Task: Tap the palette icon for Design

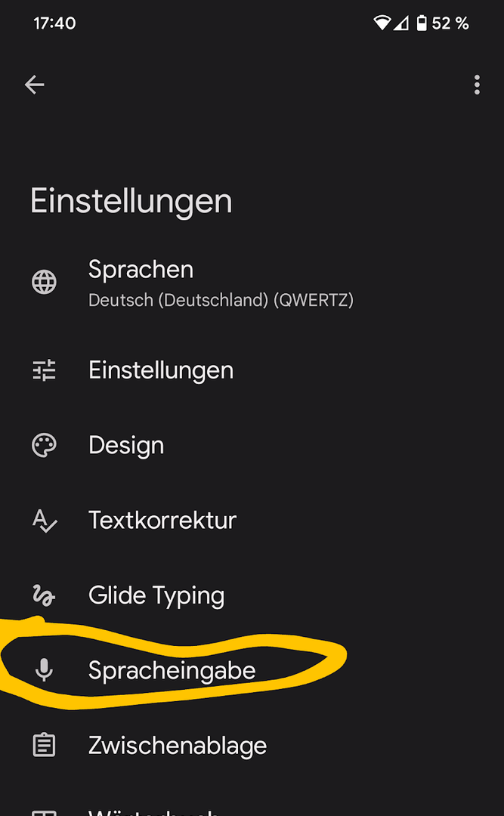Action: (x=44, y=445)
